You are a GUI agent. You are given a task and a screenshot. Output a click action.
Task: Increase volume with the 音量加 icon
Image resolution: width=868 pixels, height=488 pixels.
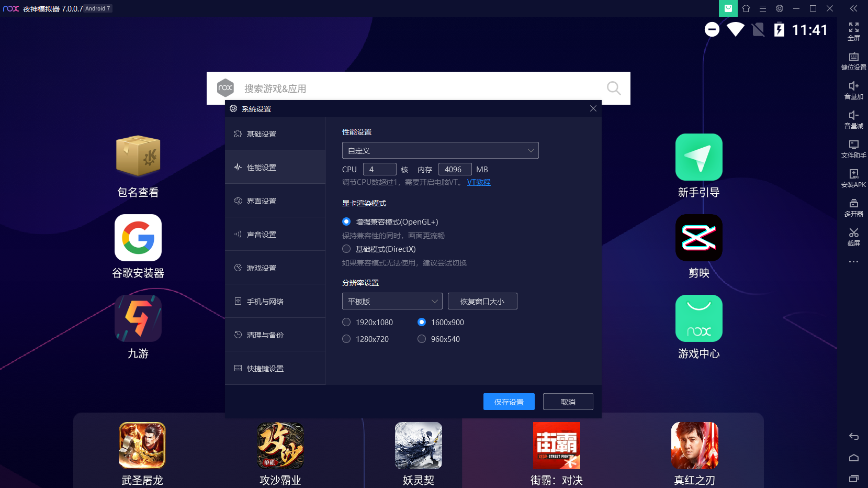853,91
